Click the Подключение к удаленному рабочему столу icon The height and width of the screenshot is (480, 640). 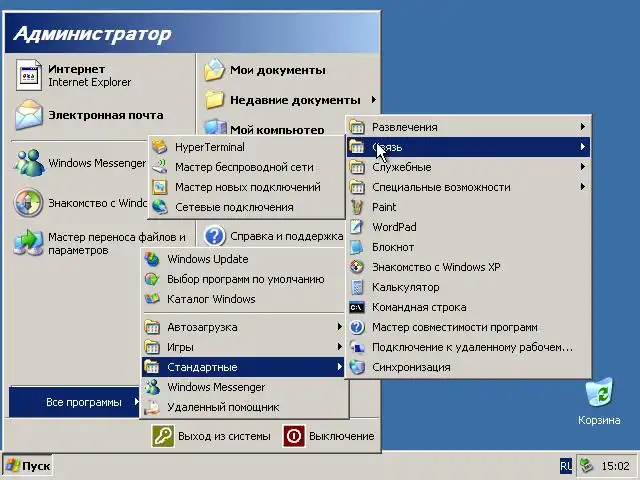tap(357, 347)
